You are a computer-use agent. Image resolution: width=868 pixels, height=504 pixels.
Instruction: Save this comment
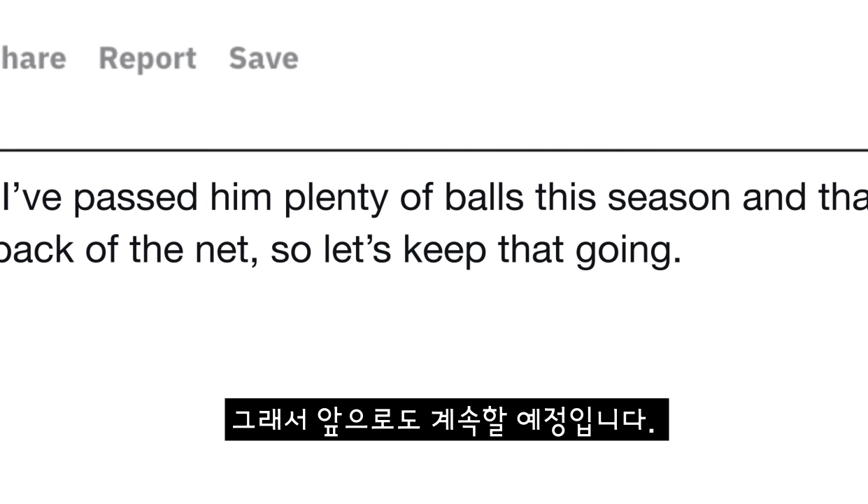[x=263, y=58]
